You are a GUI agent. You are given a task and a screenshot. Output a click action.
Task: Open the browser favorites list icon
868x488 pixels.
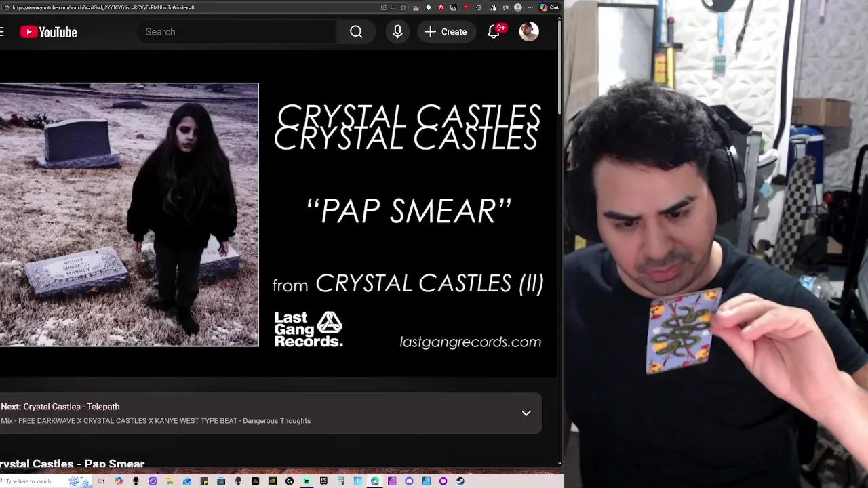click(505, 7)
